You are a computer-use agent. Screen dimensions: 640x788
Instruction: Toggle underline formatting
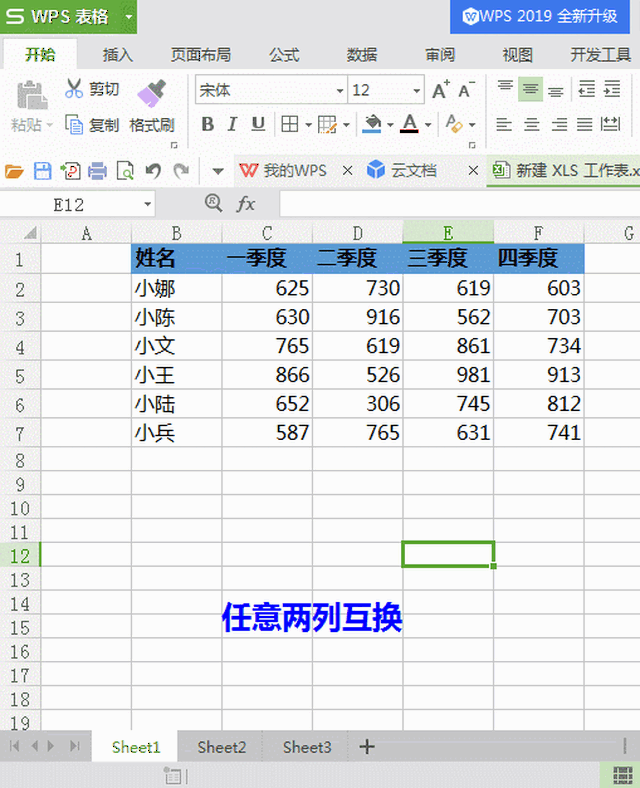tap(258, 124)
